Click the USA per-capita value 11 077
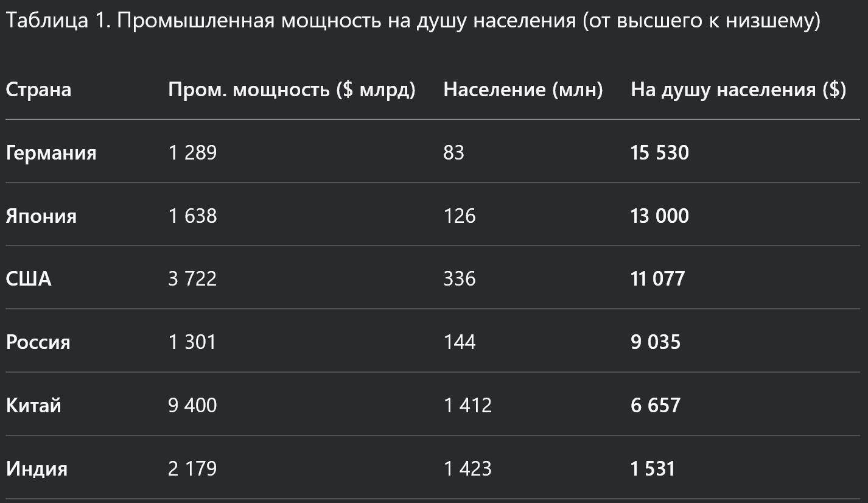The width and height of the screenshot is (868, 503). point(657,279)
